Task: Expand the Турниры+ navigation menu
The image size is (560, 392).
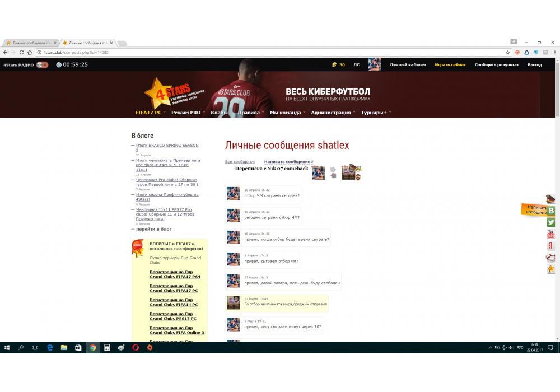Action: pyautogui.click(x=375, y=113)
